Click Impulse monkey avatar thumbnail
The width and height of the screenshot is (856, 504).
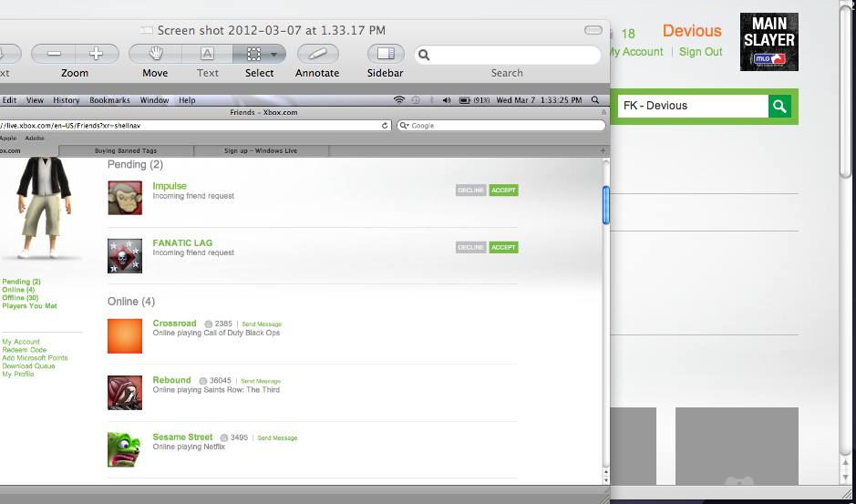(125, 198)
